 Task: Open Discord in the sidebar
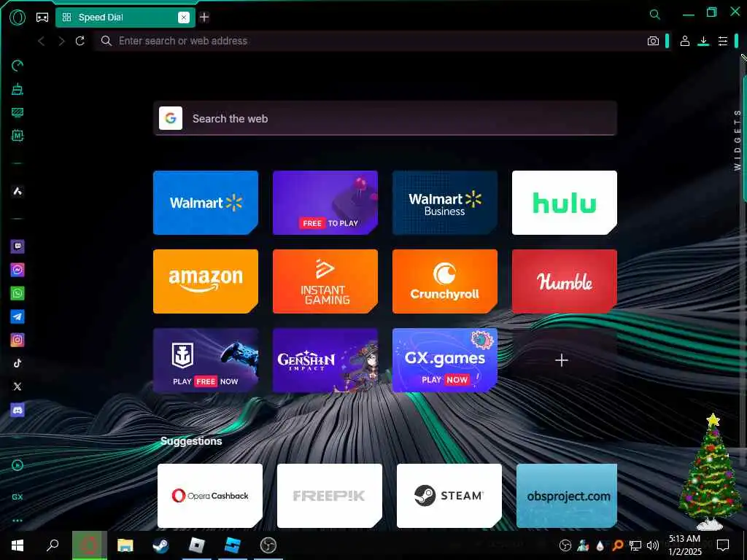[x=18, y=410]
